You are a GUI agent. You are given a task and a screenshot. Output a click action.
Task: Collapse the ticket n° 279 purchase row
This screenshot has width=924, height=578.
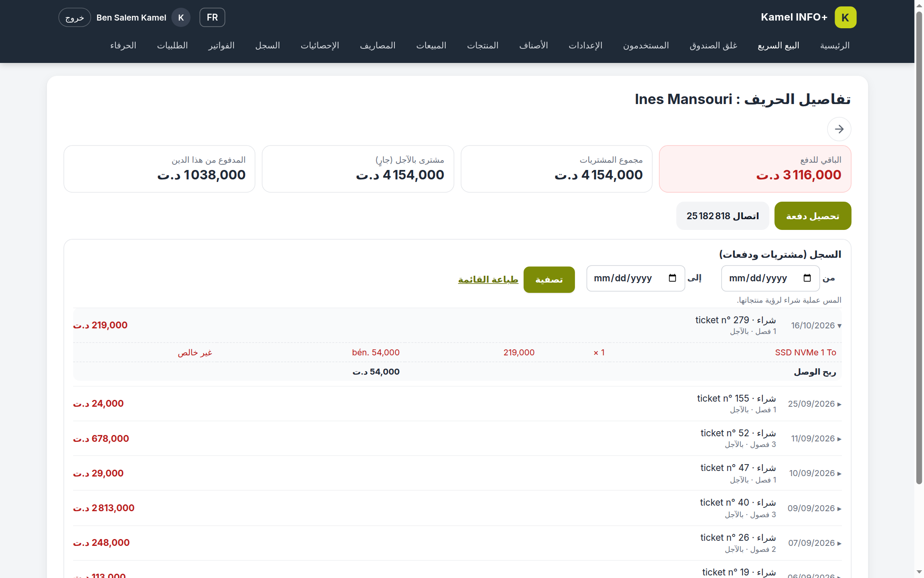[x=457, y=325]
